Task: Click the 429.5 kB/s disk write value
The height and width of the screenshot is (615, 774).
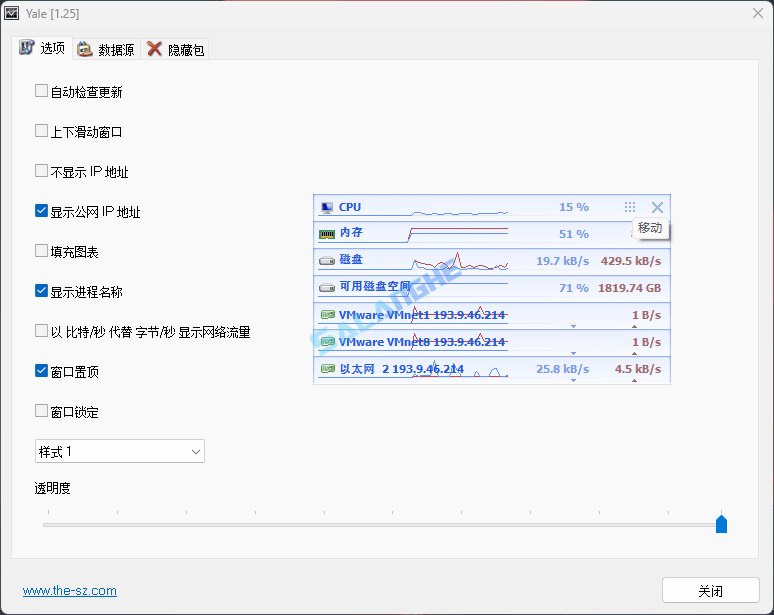Action: [630, 261]
